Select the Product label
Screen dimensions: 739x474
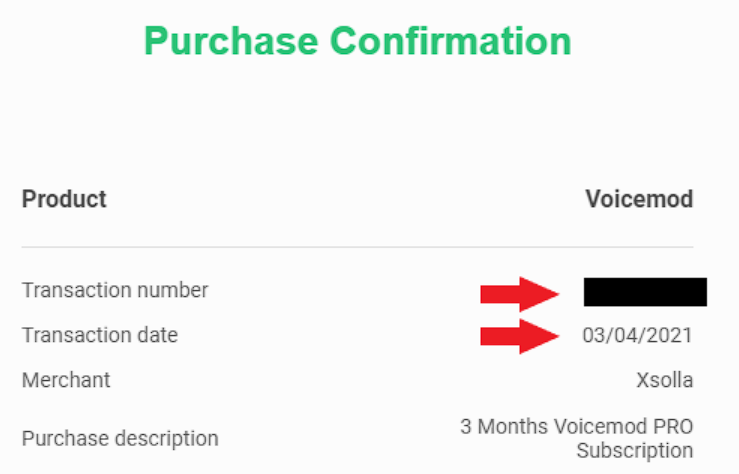[x=64, y=199]
